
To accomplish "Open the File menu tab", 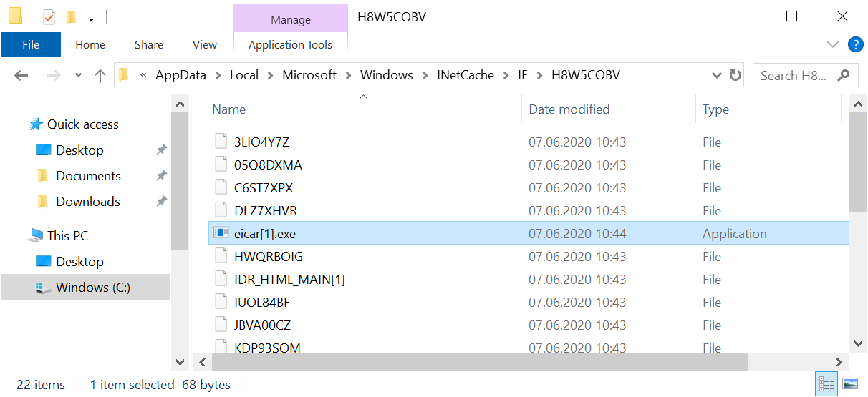I will 31,44.
